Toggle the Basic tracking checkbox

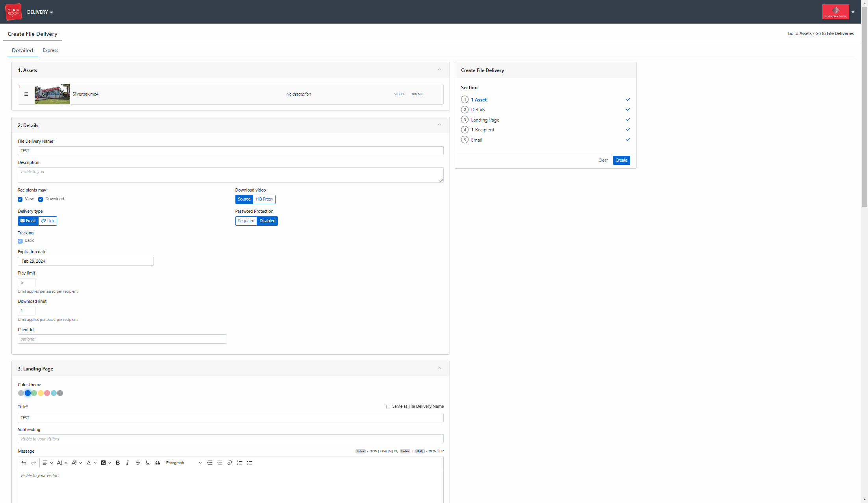pyautogui.click(x=20, y=241)
